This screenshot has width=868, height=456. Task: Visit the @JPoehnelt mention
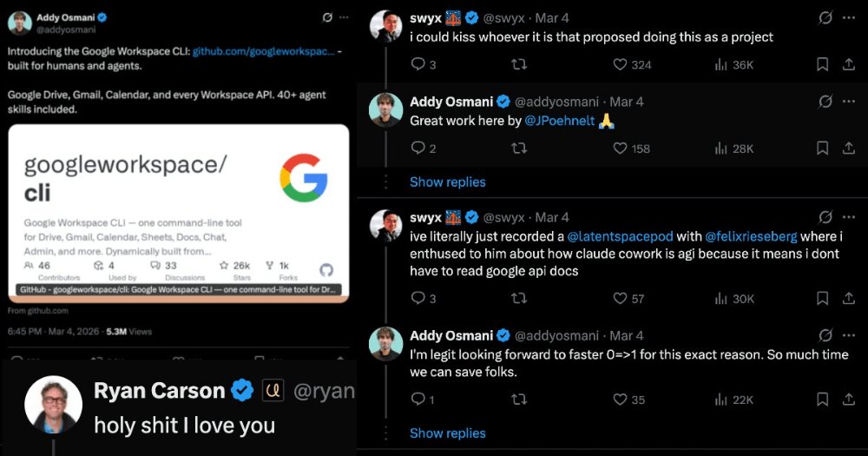[559, 120]
